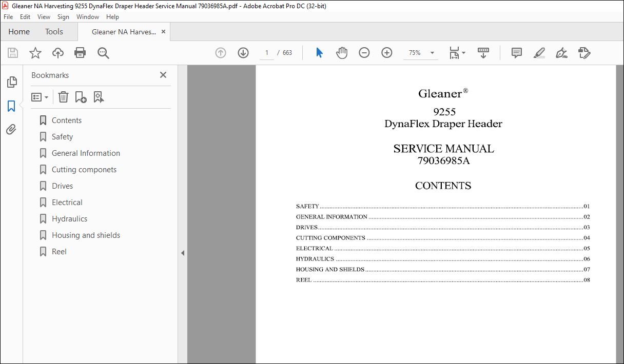Click the Print icon

coord(80,53)
